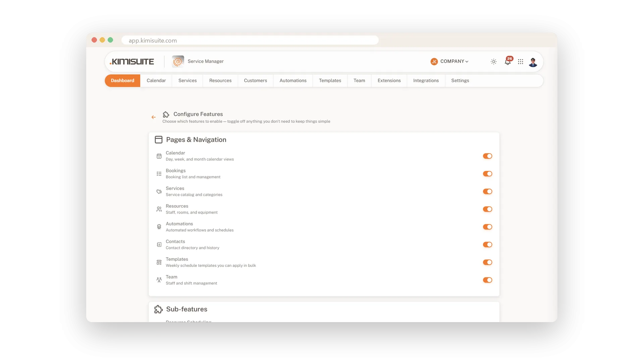
Task: Click the back arrow beside Configure Features
Action: tap(153, 117)
